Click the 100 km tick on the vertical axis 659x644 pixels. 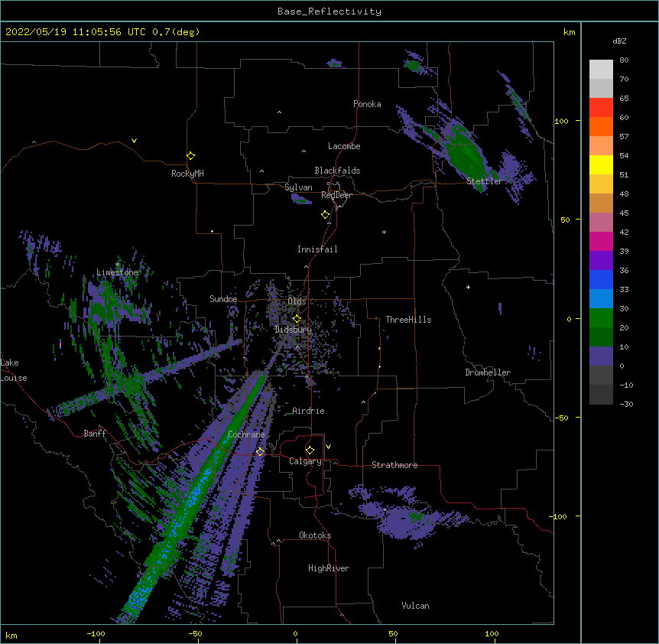click(x=561, y=121)
